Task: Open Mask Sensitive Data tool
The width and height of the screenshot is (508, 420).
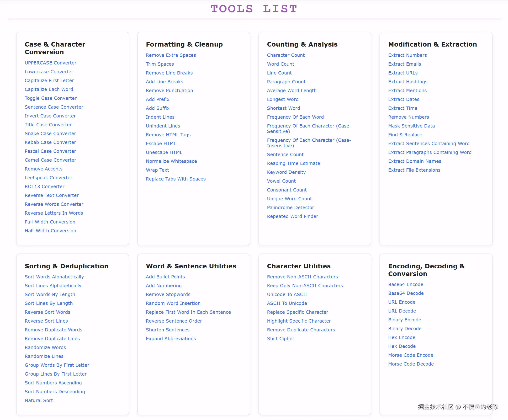Action: click(411, 126)
